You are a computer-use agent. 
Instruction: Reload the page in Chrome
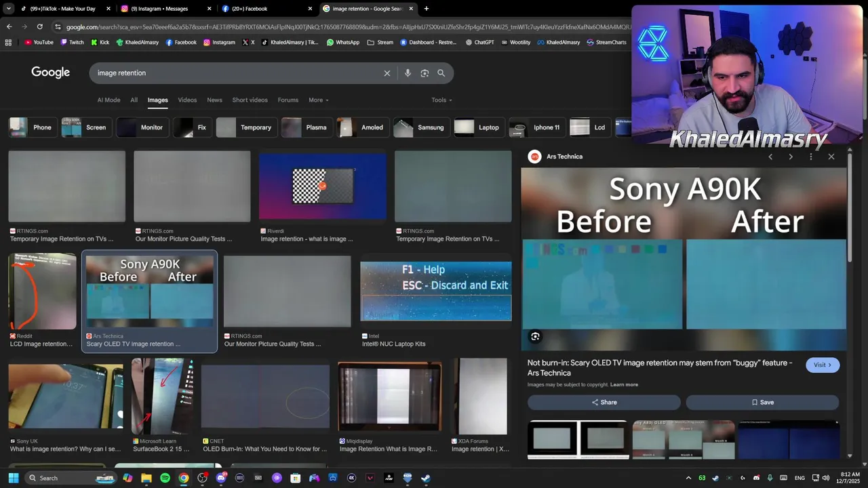click(39, 26)
